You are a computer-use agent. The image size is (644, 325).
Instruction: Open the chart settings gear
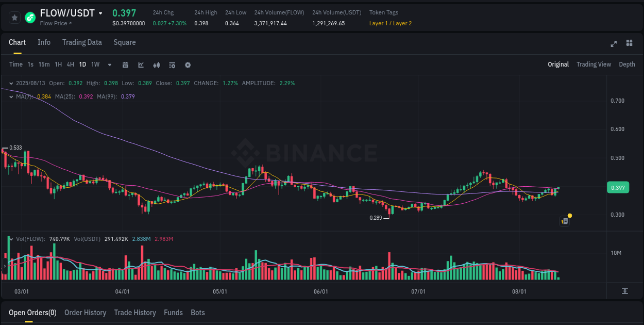[188, 64]
